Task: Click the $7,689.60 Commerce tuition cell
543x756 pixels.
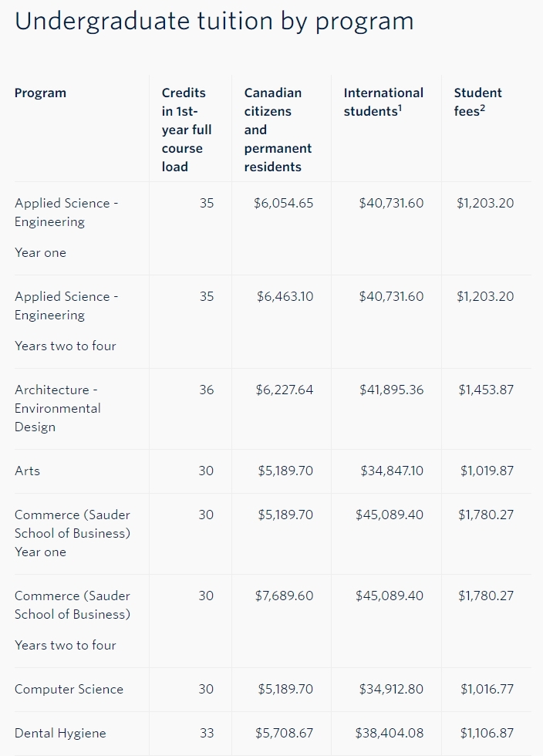Action: point(284,596)
